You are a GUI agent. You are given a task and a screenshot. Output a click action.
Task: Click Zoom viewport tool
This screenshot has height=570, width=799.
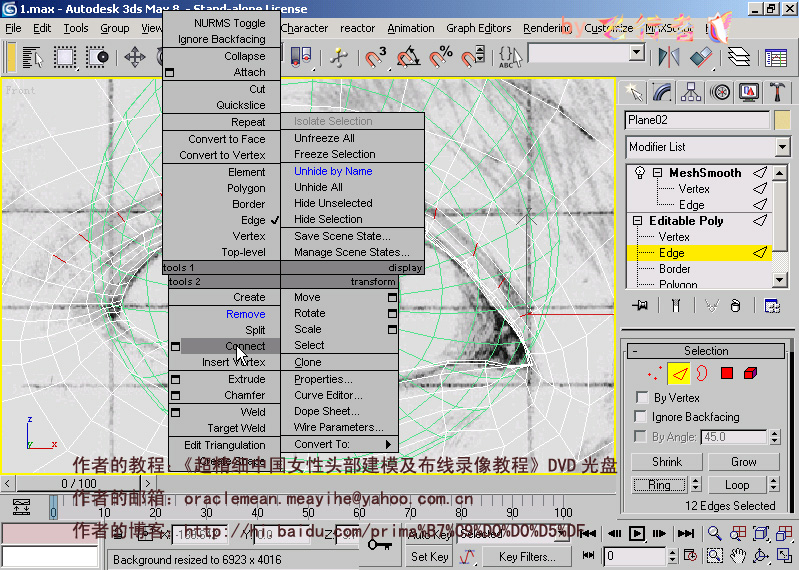coord(714,533)
